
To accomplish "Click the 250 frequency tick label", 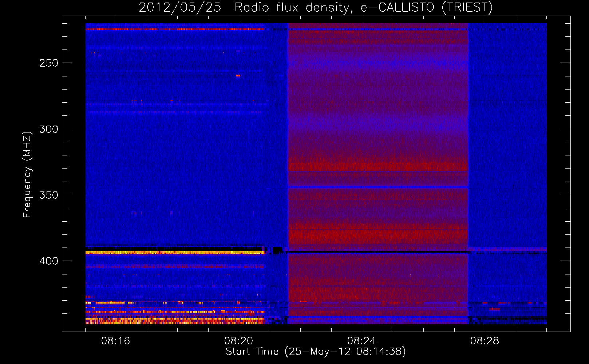I will (x=49, y=63).
